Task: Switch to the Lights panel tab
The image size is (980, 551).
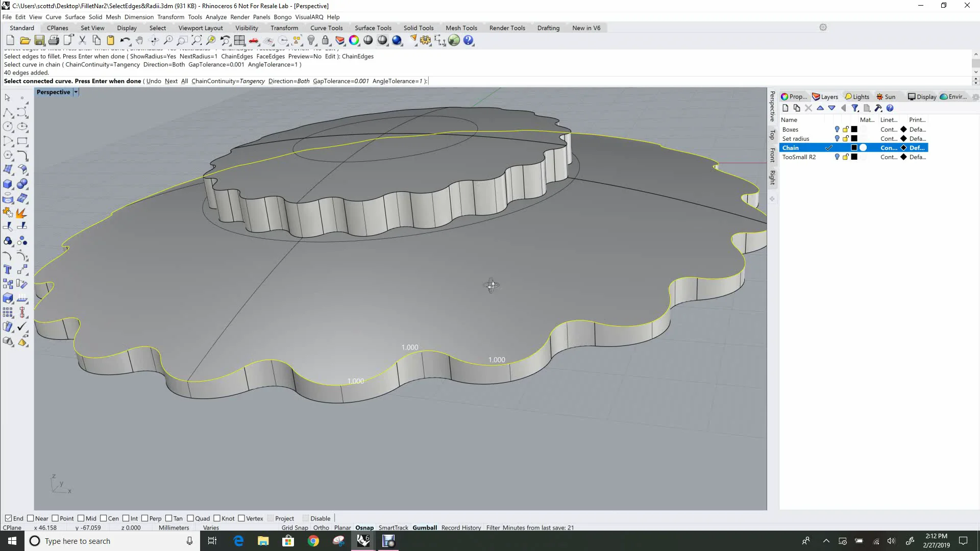Action: pyautogui.click(x=856, y=96)
